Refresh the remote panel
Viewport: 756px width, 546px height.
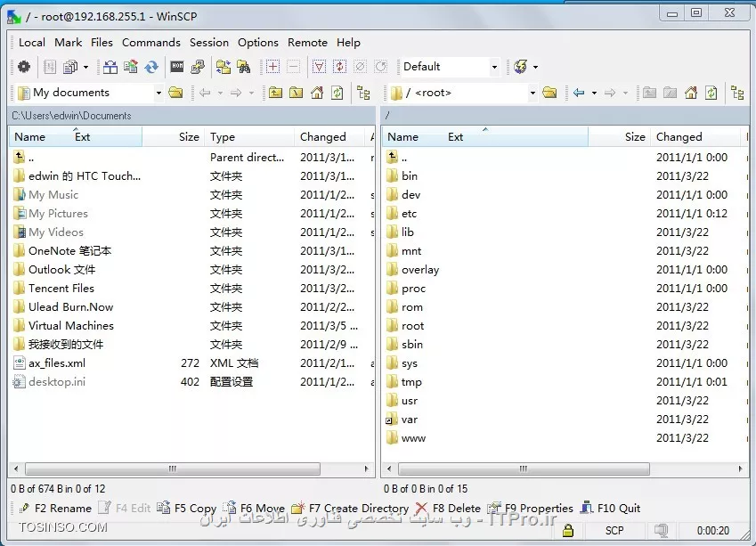coord(711,93)
